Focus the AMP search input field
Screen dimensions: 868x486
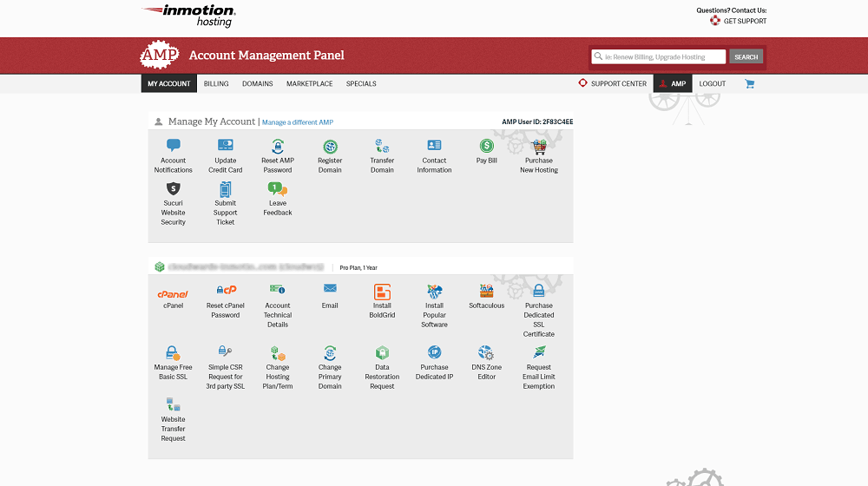[x=658, y=56]
